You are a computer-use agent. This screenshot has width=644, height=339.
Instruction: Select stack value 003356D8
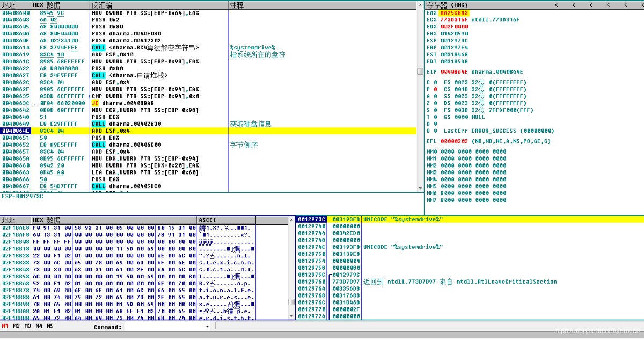pos(346,289)
